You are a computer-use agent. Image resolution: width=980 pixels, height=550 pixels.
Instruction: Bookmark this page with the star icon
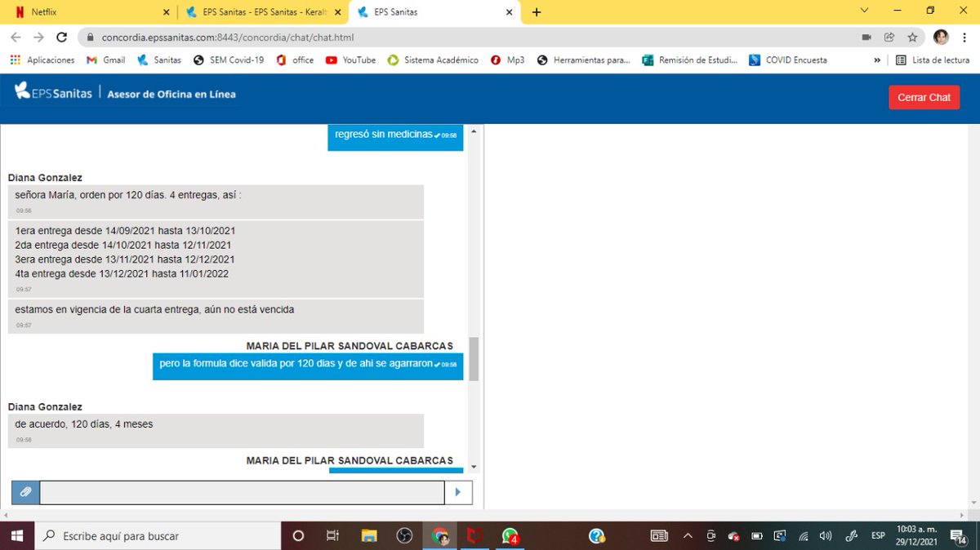(912, 38)
